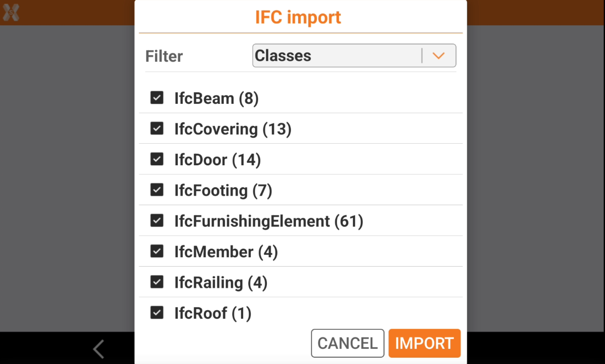The image size is (605, 364).
Task: Uncheck the IfcCovering (13) checkbox
Action: pyautogui.click(x=157, y=128)
